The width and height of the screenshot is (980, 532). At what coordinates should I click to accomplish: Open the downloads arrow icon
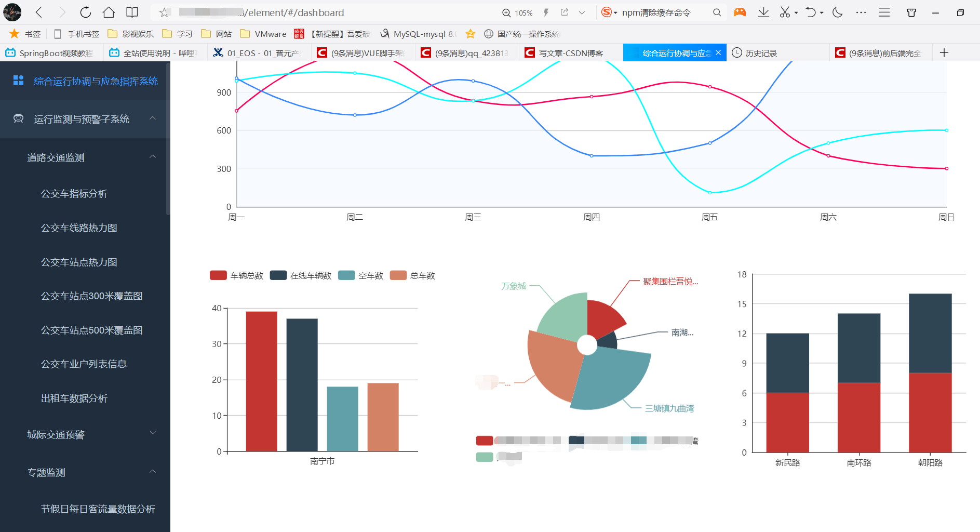[763, 12]
